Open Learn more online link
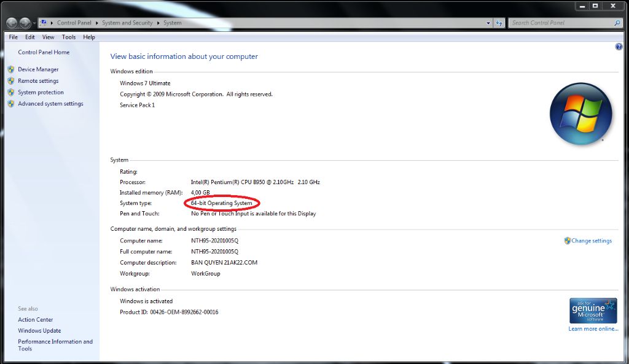Screen dimensions: 629x364 coord(593,329)
